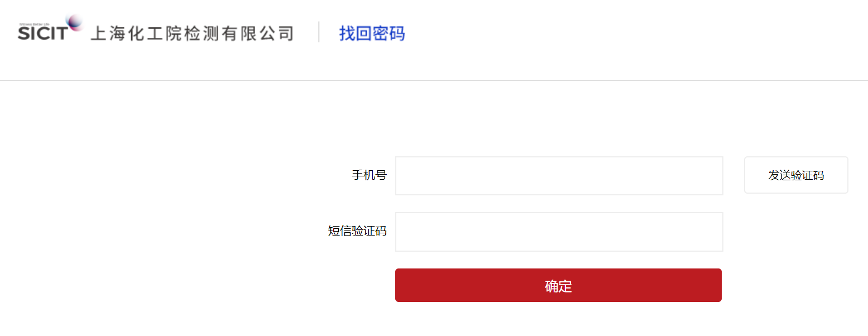Image resolution: width=868 pixels, height=336 pixels.
Task: Focus the 手机号 input field
Action: (559, 176)
